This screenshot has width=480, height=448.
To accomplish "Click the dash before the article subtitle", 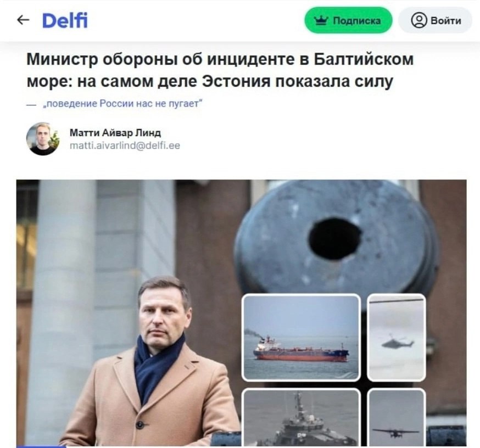I will (31, 105).
